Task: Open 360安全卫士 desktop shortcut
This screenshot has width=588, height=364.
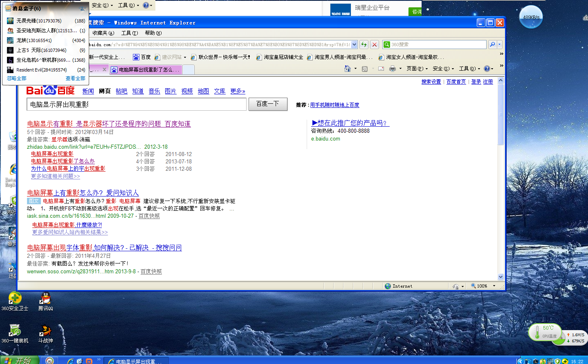Action: [x=15, y=301]
